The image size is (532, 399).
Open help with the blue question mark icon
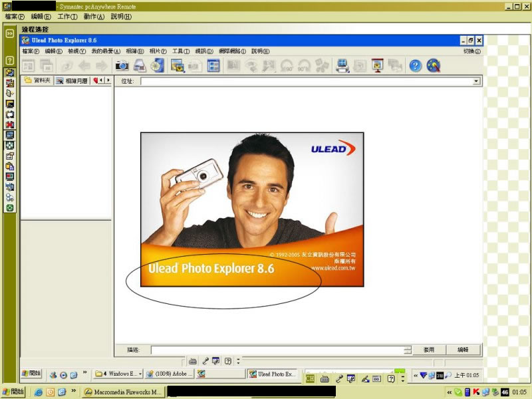pos(415,65)
